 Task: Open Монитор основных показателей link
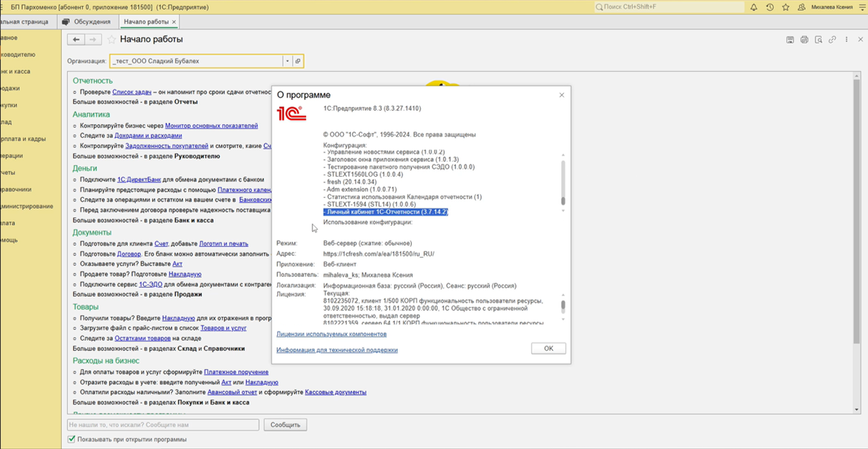[x=211, y=126]
